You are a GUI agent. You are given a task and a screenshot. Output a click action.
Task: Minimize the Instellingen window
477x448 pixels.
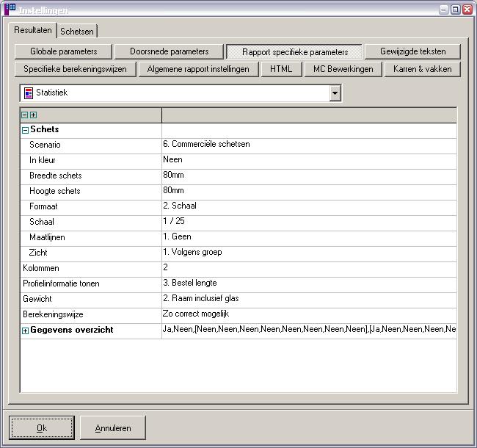(444, 10)
